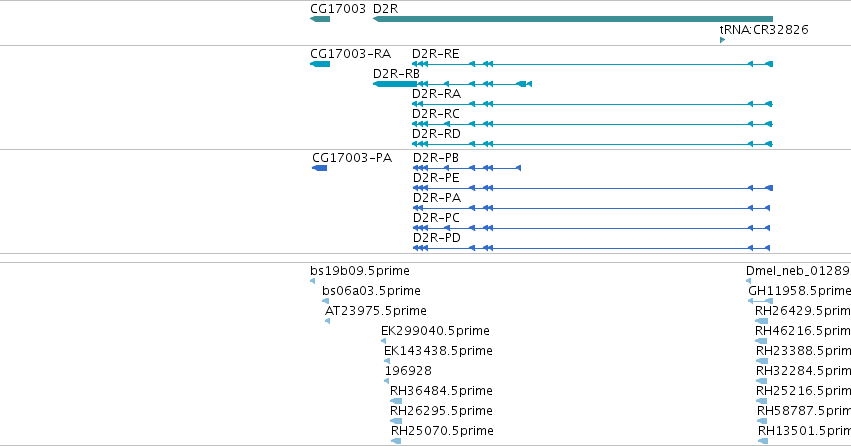Viewport: 851px width, 446px height.
Task: Select the RH32284.5prime EST glyph
Action: (761, 381)
